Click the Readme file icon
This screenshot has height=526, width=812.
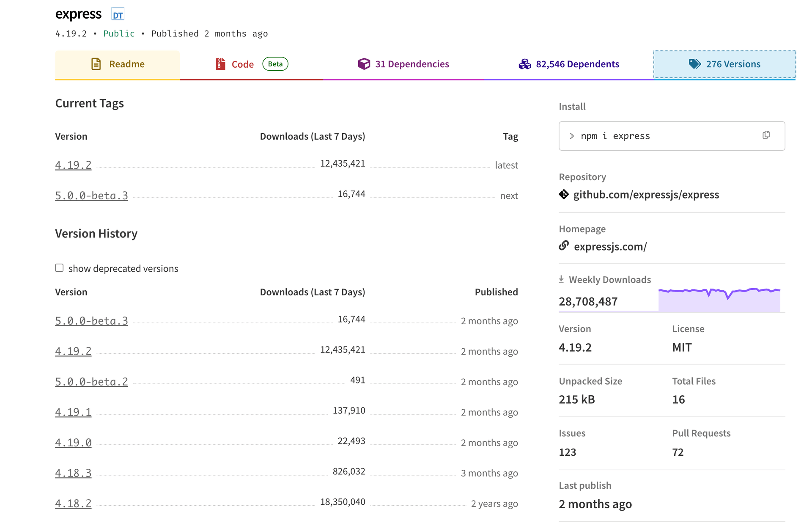coord(96,64)
